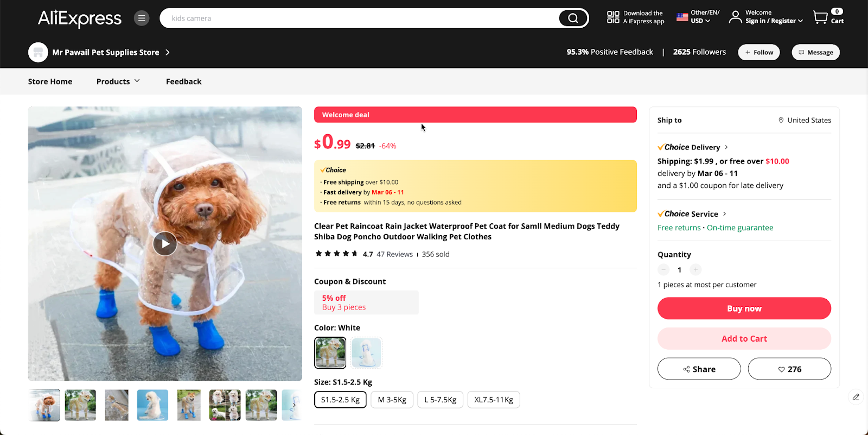Select the M 3-5Kg size option
This screenshot has height=435, width=868.
392,399
